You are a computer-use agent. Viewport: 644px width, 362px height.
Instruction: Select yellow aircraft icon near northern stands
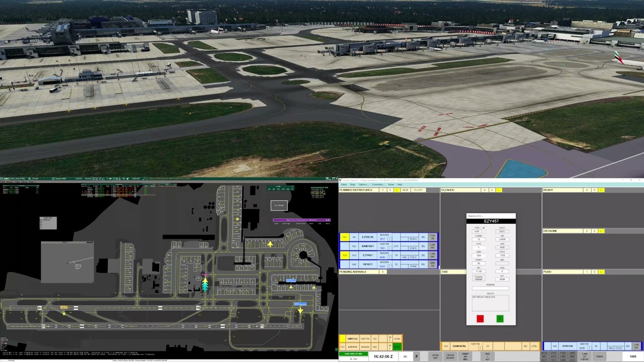click(x=237, y=219)
